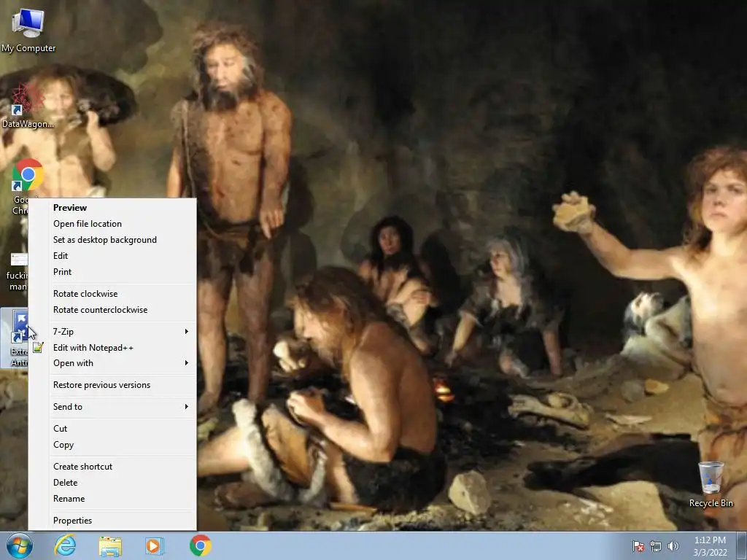Choose Edit with Notepad++
The width and height of the screenshot is (747, 560).
112,348
